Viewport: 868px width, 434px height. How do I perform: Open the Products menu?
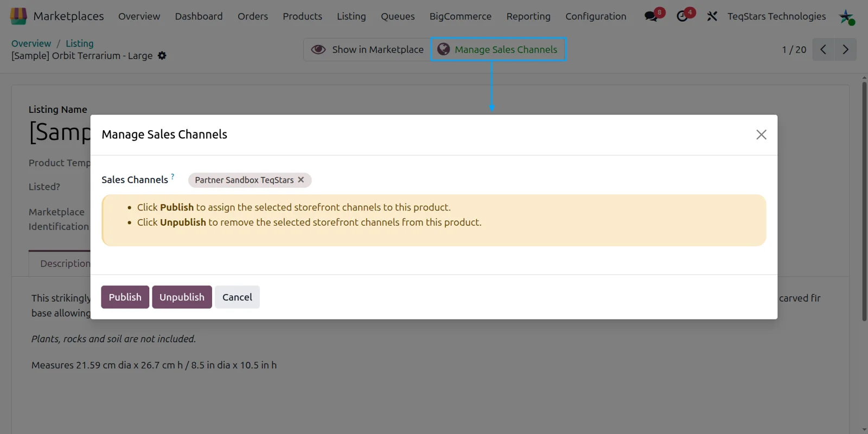(302, 16)
